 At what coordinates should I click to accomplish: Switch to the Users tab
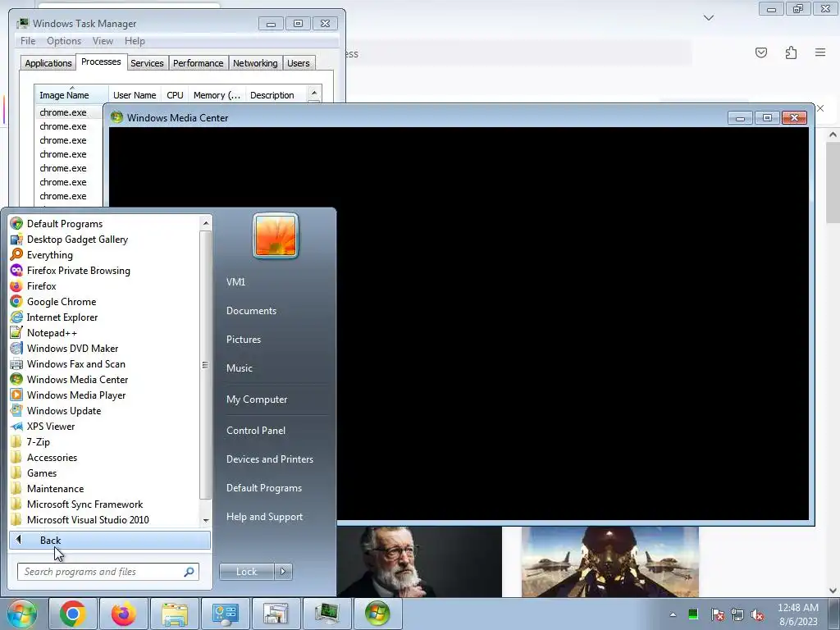299,63
